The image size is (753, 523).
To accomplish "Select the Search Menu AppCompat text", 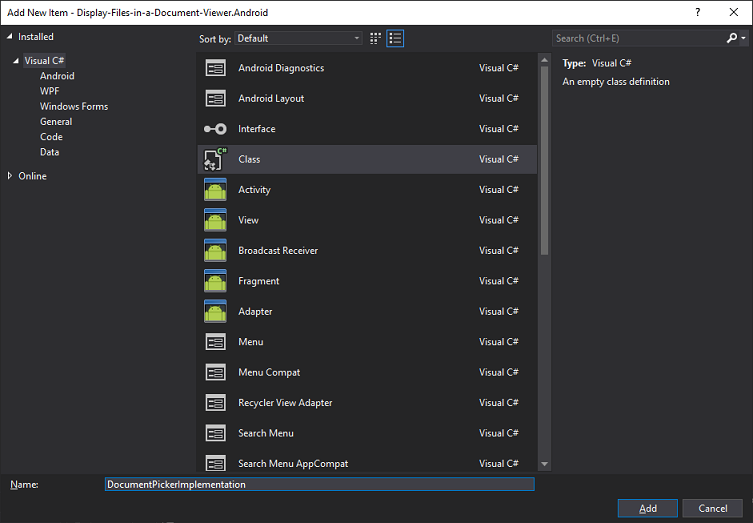I will coord(293,463).
